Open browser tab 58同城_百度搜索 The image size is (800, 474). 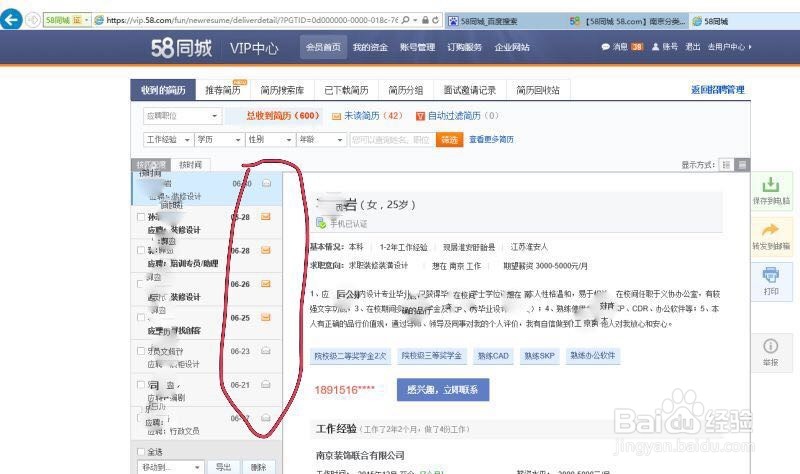507,21
